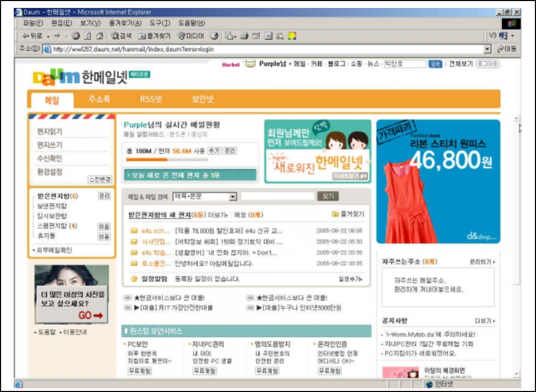
Task: Open the 검색 search toolbar button
Action: pyautogui.click(x=121, y=36)
